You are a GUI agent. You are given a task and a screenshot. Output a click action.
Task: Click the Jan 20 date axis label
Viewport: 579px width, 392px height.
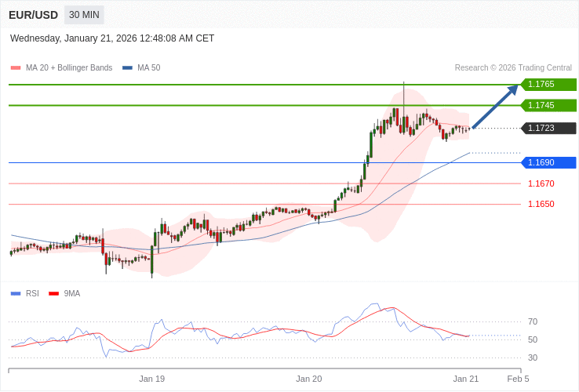308,379
